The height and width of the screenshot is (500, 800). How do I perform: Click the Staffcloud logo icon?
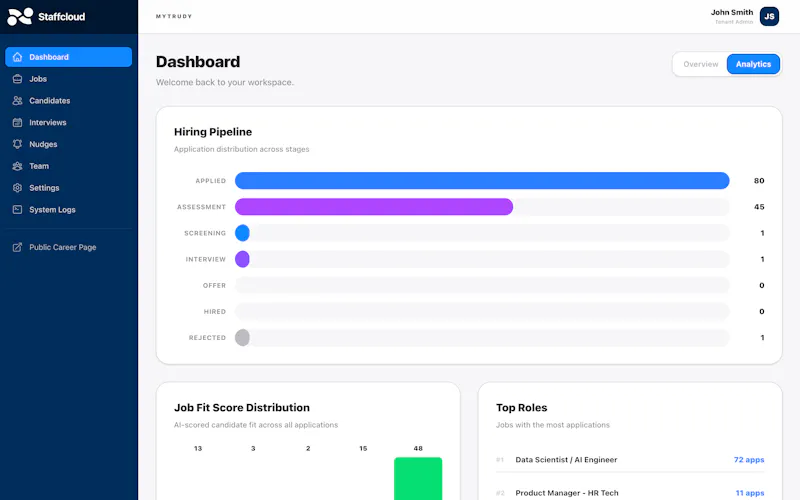20,17
